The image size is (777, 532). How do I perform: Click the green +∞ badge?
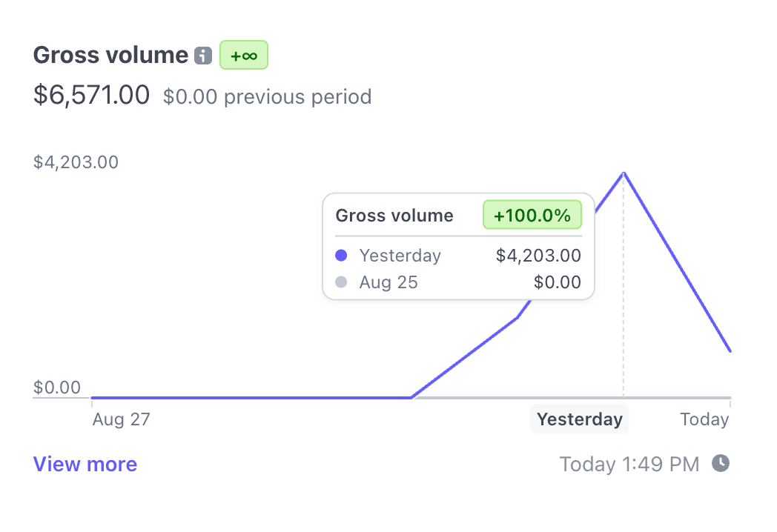(x=244, y=56)
